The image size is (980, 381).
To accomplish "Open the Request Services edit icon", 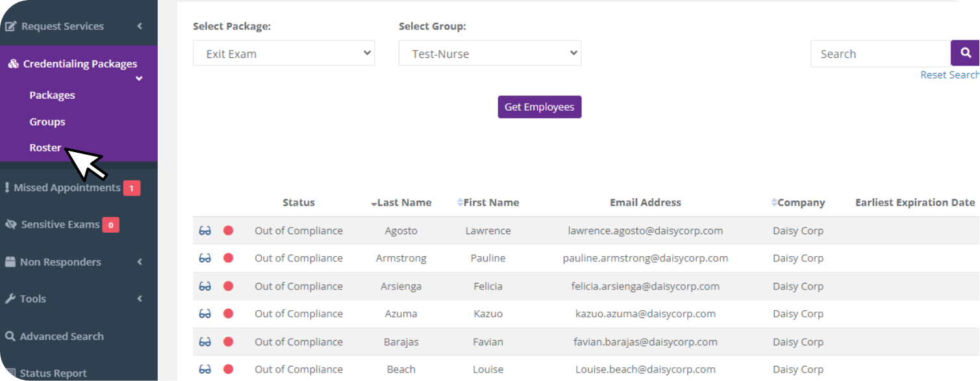I will pos(11,27).
